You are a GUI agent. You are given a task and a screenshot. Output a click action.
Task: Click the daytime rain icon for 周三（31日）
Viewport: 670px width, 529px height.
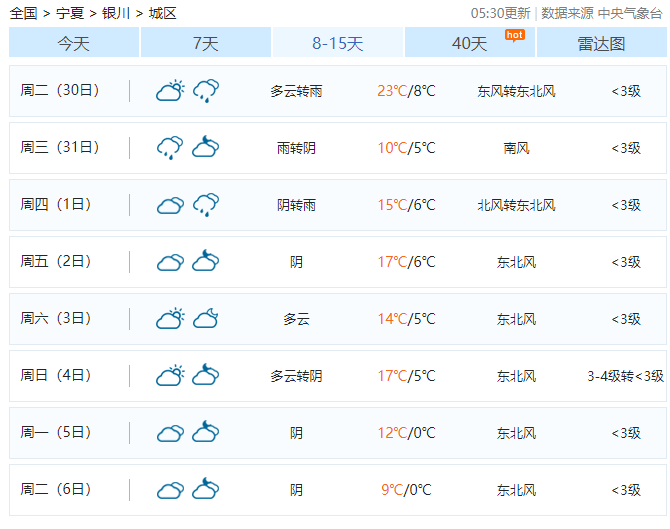170,148
